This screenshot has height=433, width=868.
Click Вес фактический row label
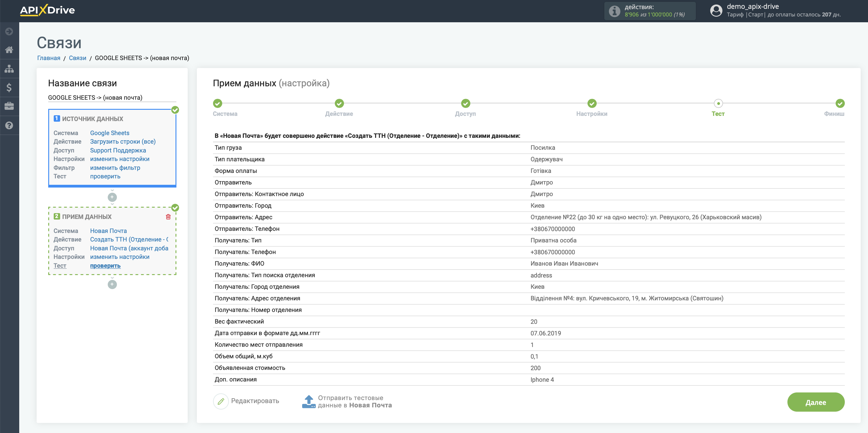(x=239, y=322)
